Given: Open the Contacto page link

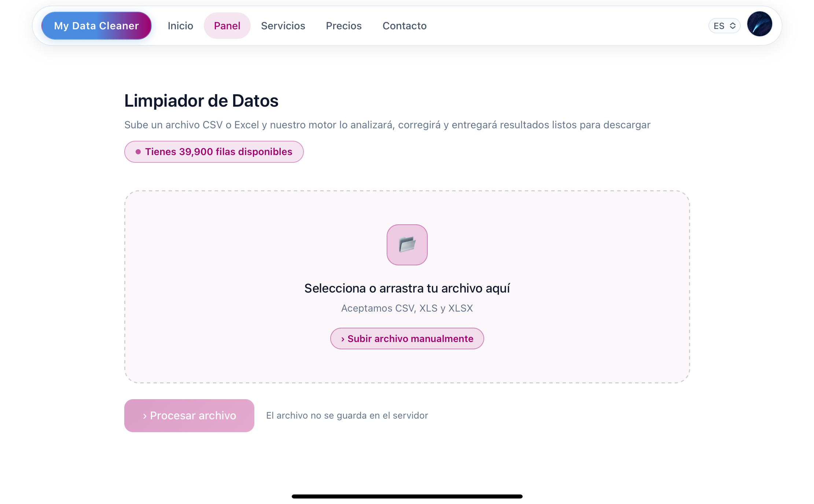Looking at the screenshot, I should click(405, 26).
